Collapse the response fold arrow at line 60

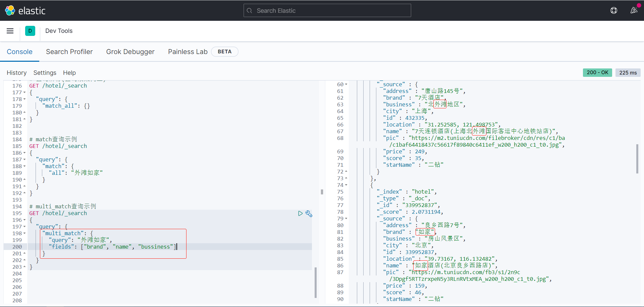346,85
